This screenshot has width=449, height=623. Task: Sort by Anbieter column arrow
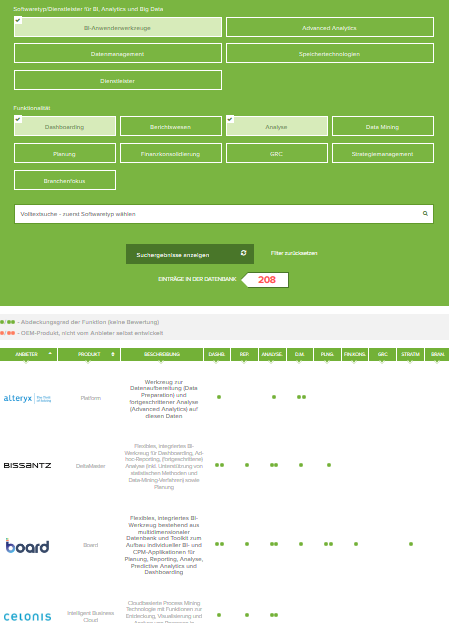[x=50, y=353]
